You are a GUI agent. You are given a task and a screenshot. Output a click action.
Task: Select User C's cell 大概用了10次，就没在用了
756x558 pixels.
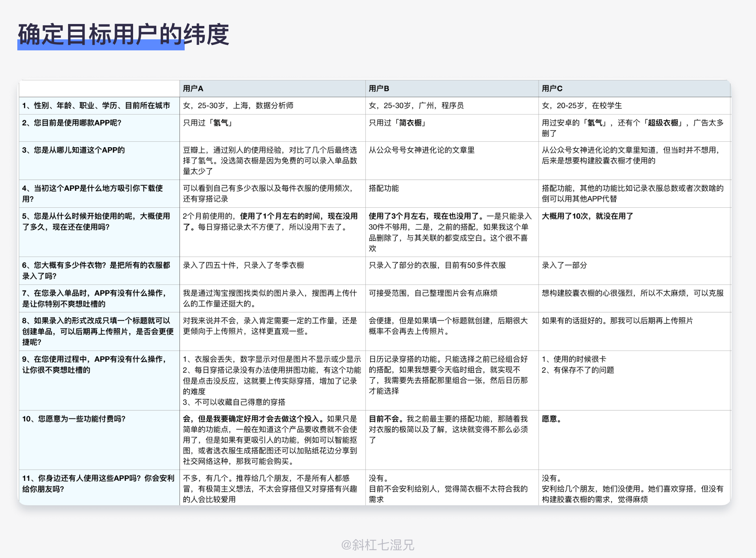(x=587, y=216)
